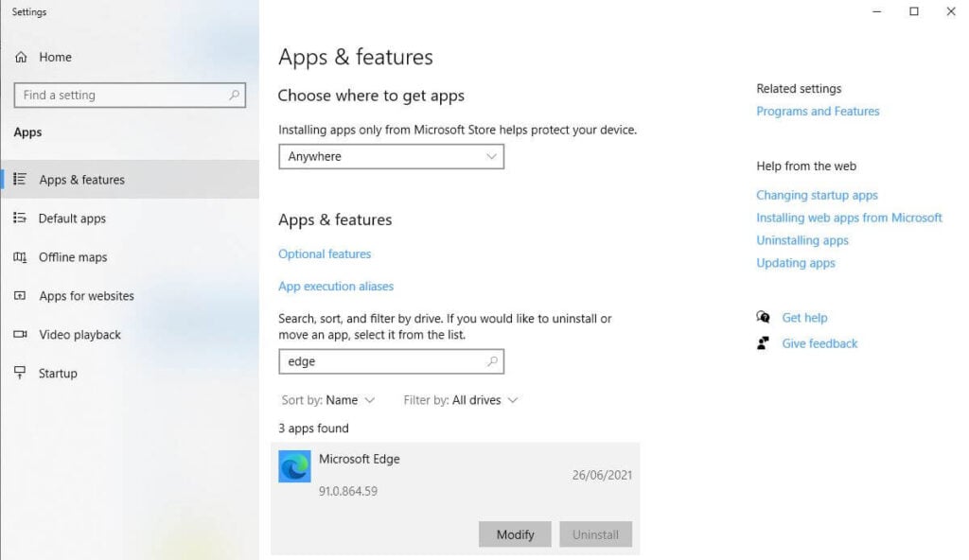Viewport: 969px width, 560px height.
Task: Expand the Sort by Name dropdown
Action: (329, 400)
